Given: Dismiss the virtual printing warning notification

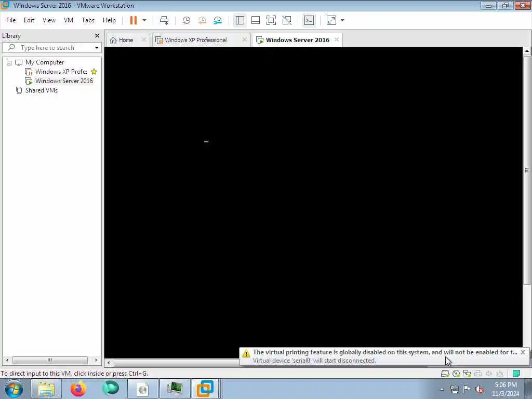Looking at the screenshot, I should click(523, 352).
